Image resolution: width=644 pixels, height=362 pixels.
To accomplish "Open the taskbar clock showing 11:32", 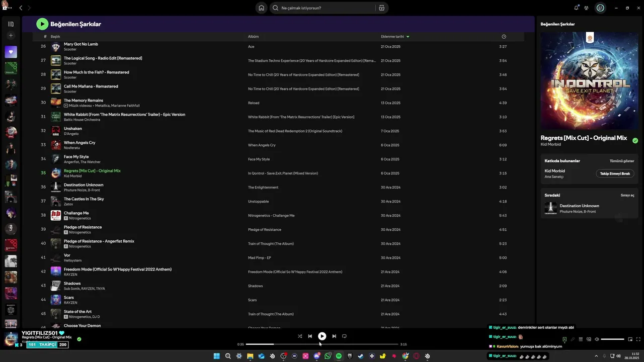I will coord(631,356).
